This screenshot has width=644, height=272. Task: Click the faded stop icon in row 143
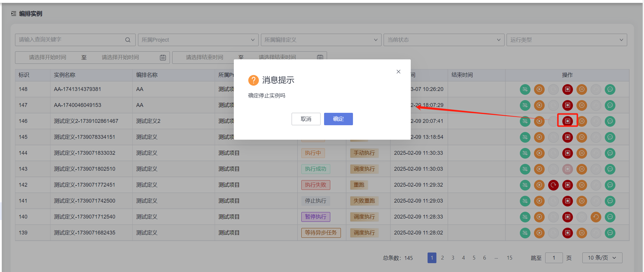click(567, 169)
